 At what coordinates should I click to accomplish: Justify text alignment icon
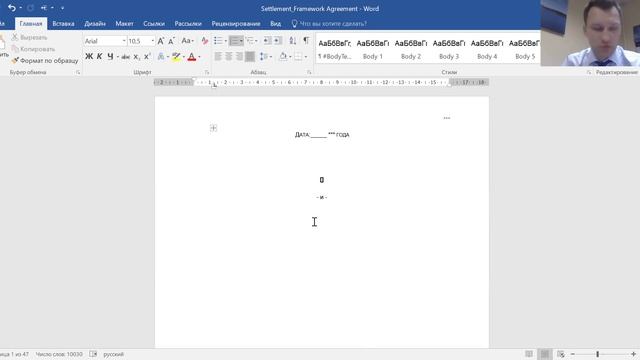pyautogui.click(x=250, y=56)
